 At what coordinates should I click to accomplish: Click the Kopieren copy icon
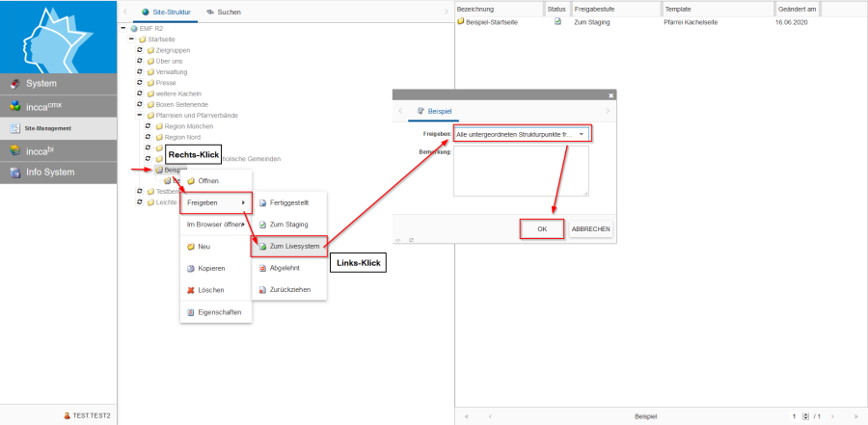[x=191, y=268]
